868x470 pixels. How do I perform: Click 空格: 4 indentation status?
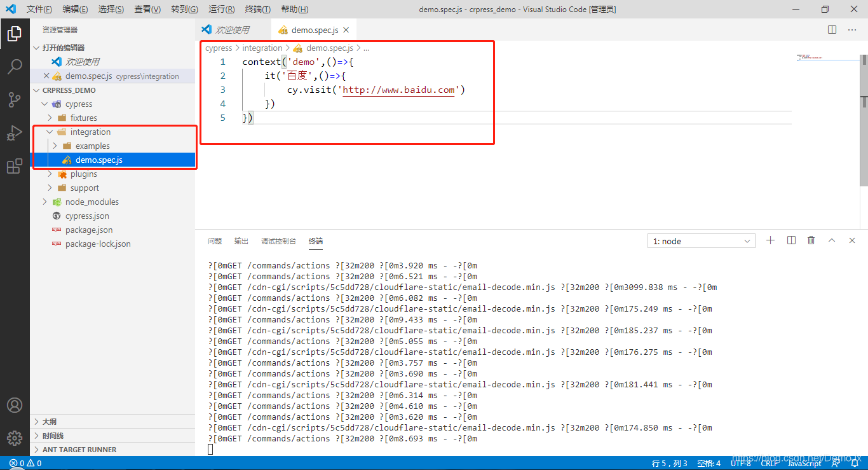pyautogui.click(x=709, y=463)
